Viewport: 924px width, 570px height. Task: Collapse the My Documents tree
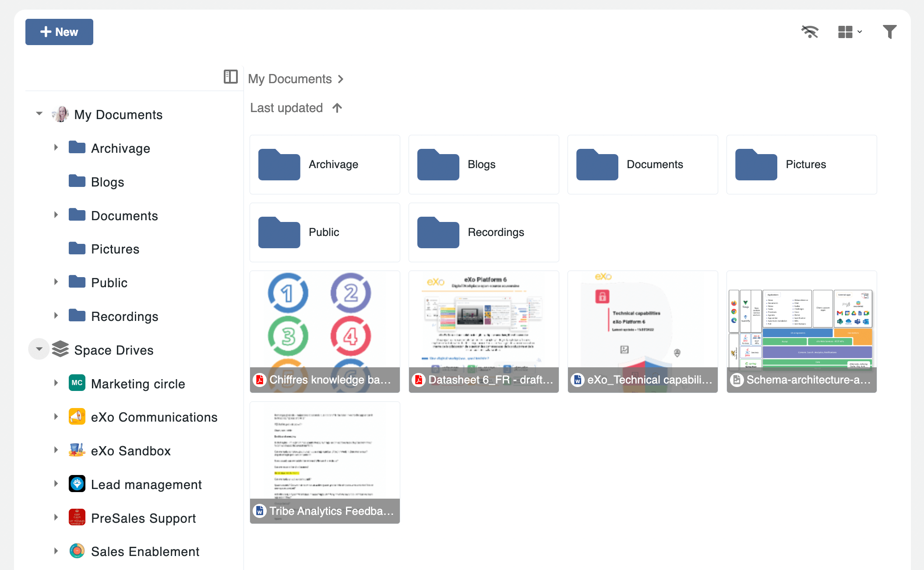(39, 114)
